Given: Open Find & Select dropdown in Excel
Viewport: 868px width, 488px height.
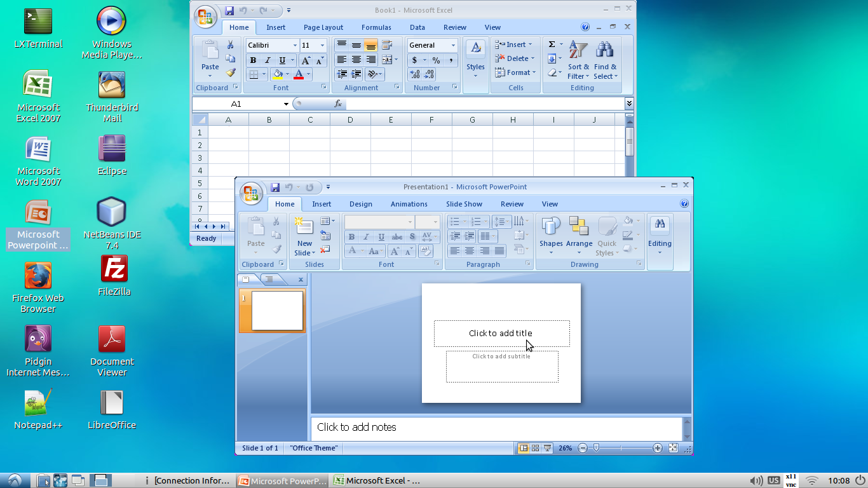Looking at the screenshot, I should pos(606,60).
